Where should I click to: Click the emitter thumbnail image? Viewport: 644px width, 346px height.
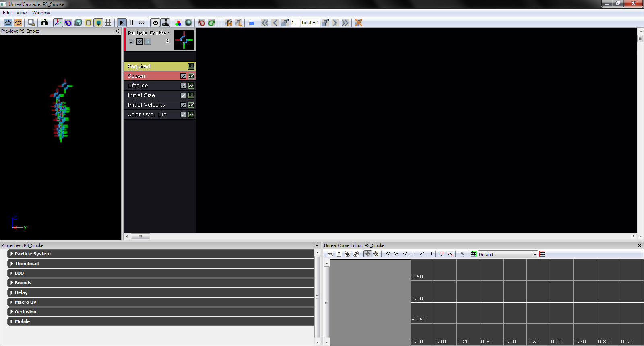[x=184, y=40]
